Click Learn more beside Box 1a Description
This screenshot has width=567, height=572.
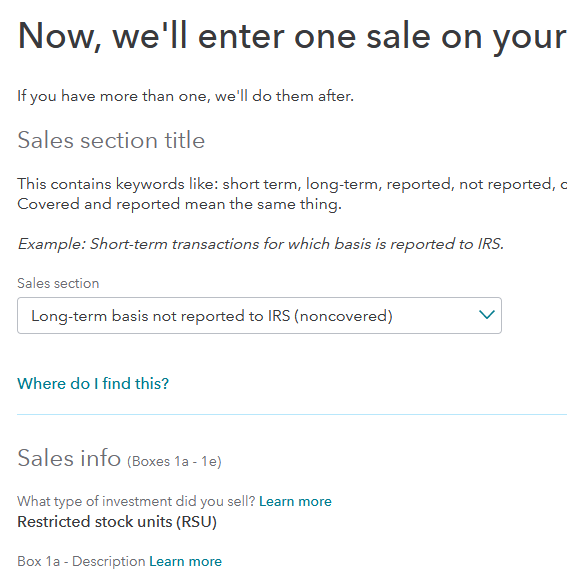[185, 561]
